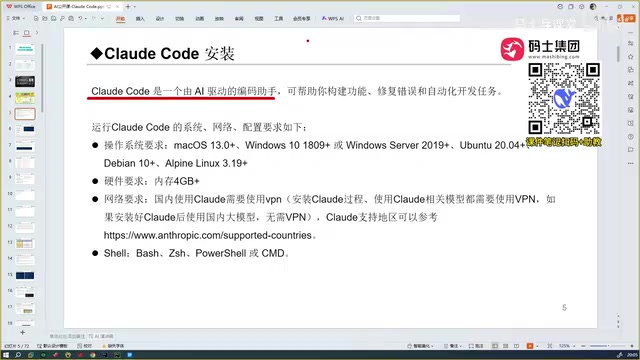This screenshot has width=640, height=360.
Task: Click the zoom in plus button
Action: pos(632,346)
